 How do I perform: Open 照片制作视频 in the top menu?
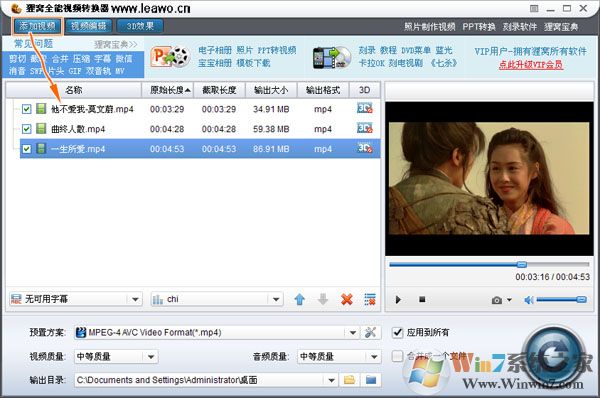pyautogui.click(x=430, y=27)
